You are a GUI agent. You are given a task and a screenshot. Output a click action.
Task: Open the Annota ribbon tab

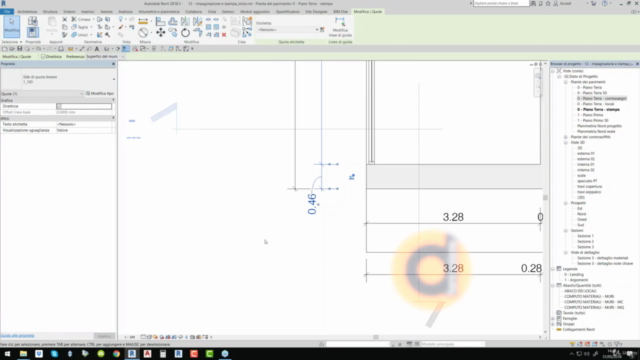click(x=106, y=12)
